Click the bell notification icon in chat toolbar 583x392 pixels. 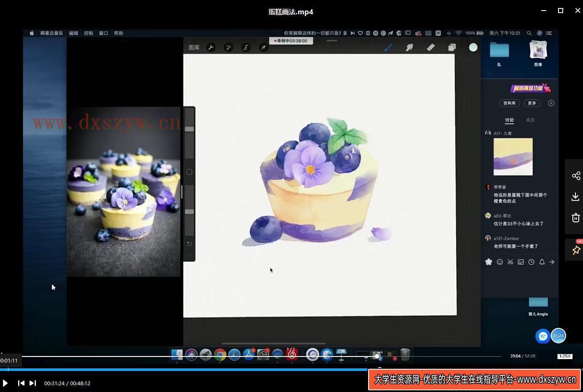pos(542,262)
